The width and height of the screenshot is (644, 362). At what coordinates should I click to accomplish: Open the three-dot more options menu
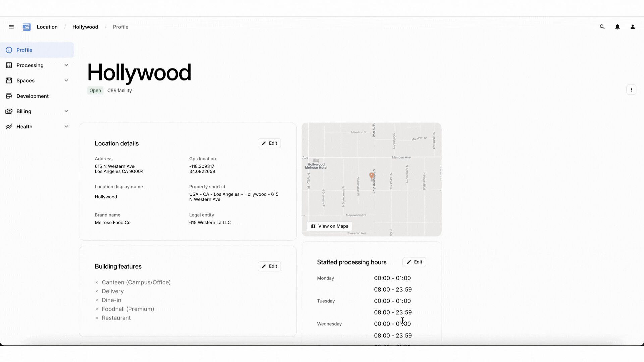[x=631, y=90]
